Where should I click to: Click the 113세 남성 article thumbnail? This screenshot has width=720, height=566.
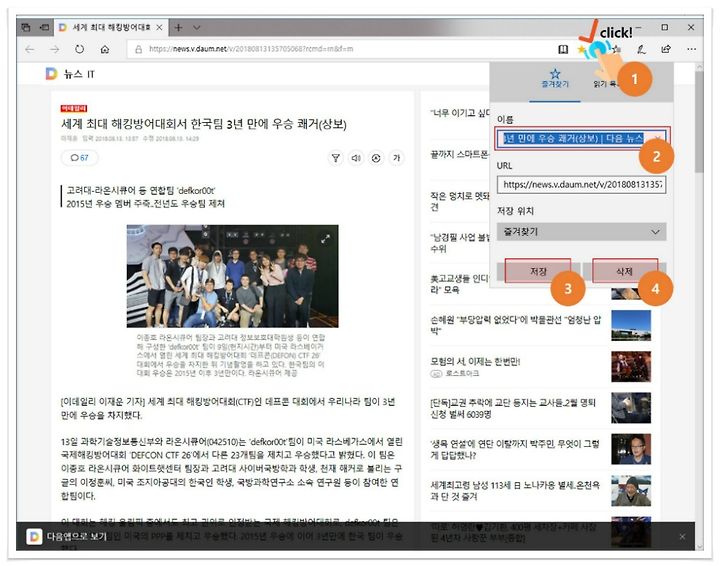pyautogui.click(x=631, y=490)
